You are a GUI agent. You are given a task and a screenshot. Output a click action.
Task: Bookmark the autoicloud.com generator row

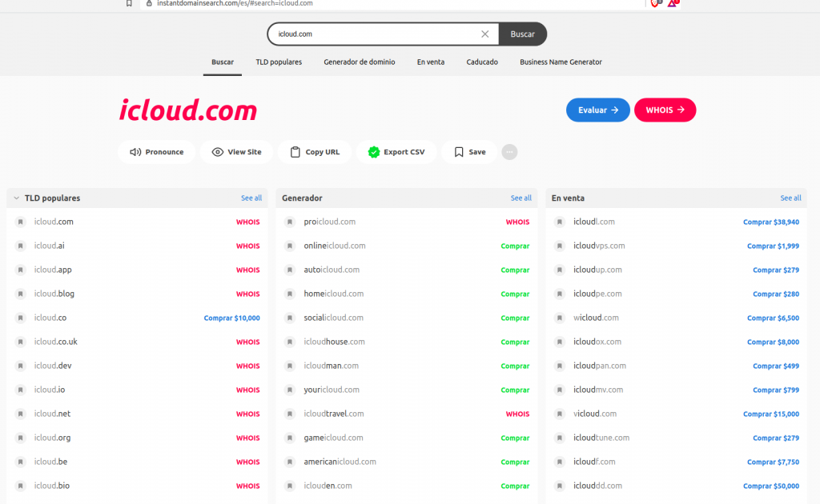pyautogui.click(x=290, y=270)
